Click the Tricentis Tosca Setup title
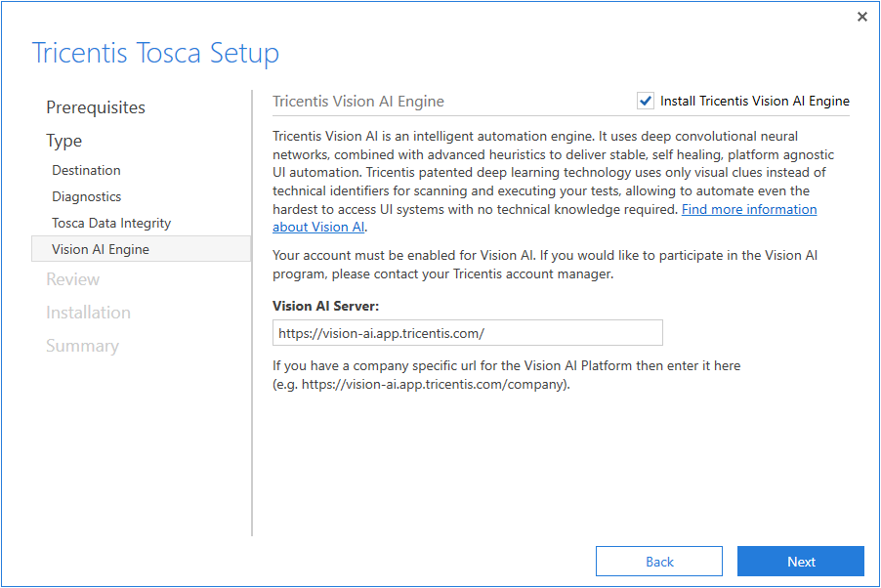The image size is (881, 588). [155, 53]
